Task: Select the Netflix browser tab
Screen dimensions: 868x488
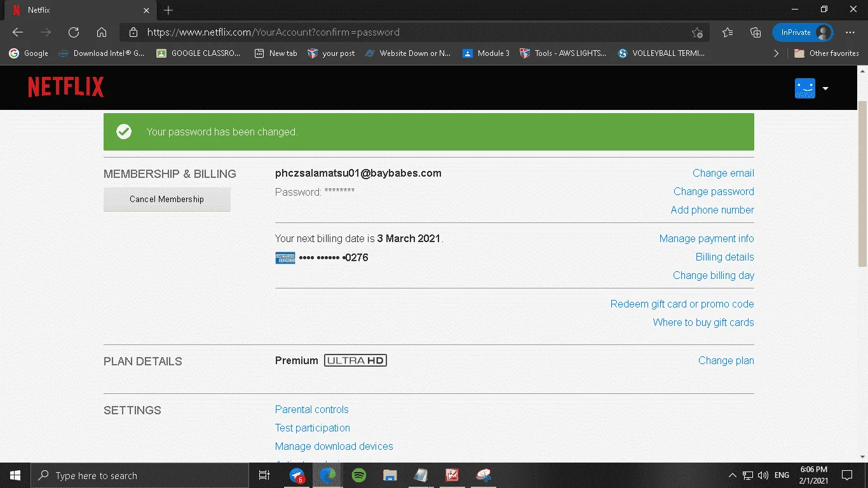Action: tap(79, 10)
